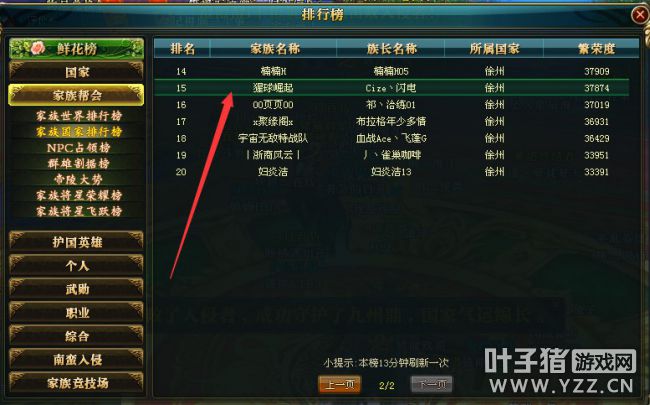650x405 pixels.
Task: Click the 下一页 next page button
Action: 432,384
